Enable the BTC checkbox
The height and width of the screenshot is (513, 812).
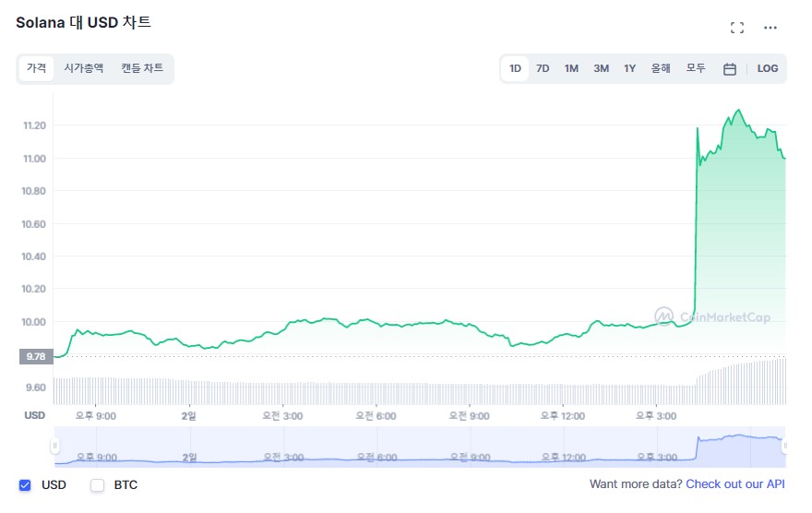(98, 484)
